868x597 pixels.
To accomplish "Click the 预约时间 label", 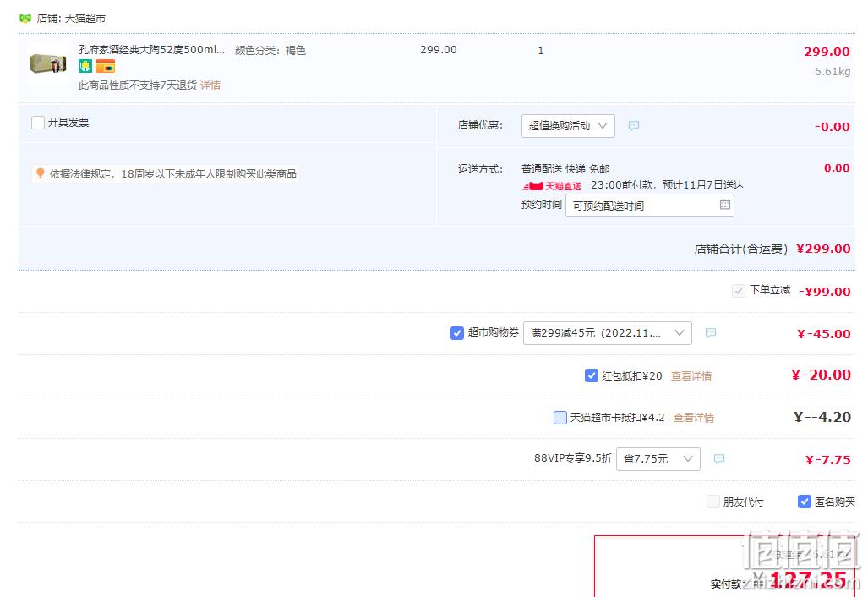I will [542, 205].
